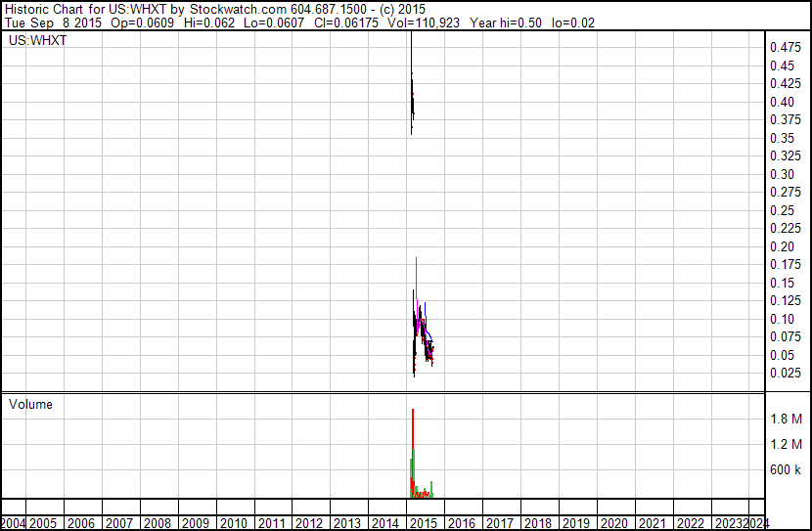Click the 2021 year label on timeline
Screen dimensions: 812x531
(653, 523)
